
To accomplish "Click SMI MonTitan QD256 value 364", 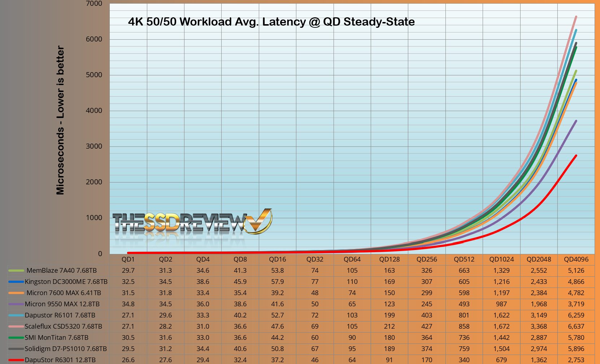I will point(427,337).
